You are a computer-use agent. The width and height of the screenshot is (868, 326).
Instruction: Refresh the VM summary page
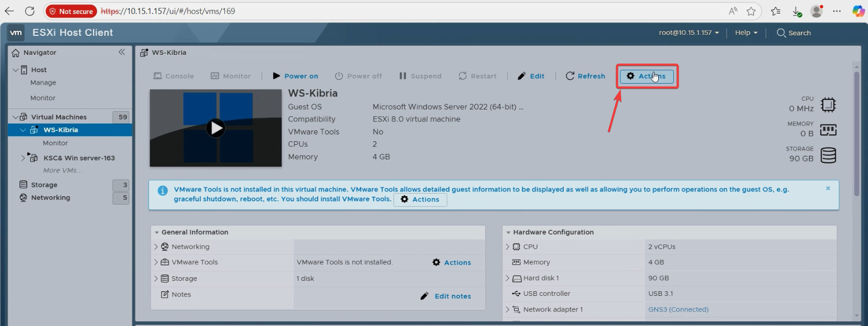[585, 76]
